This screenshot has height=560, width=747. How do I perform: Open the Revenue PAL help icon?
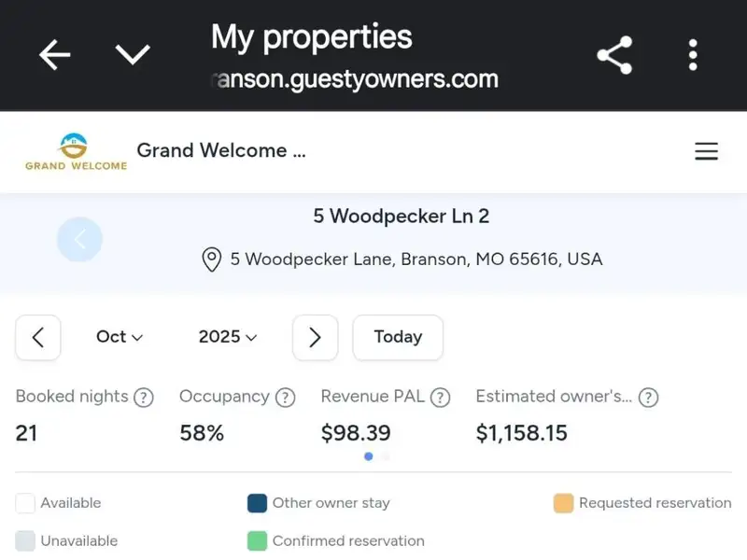tap(440, 398)
